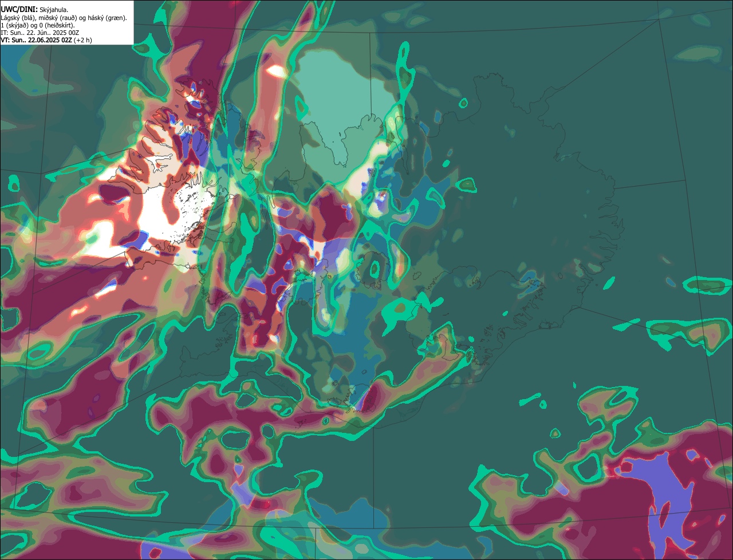Image resolution: width=733 pixels, height=560 pixels.
Task: Click the 'UWC/DINI: Skýjahula.' title line
Action: click(34, 9)
